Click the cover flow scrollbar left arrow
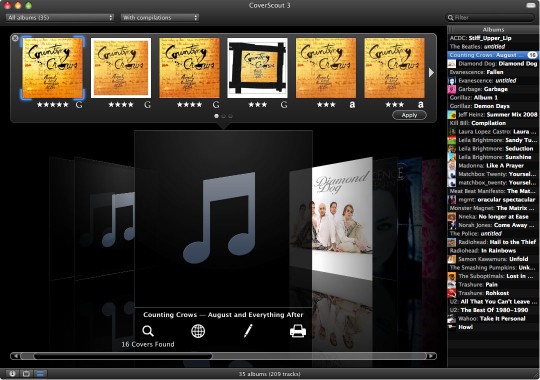The width and height of the screenshot is (540, 380). (15, 356)
